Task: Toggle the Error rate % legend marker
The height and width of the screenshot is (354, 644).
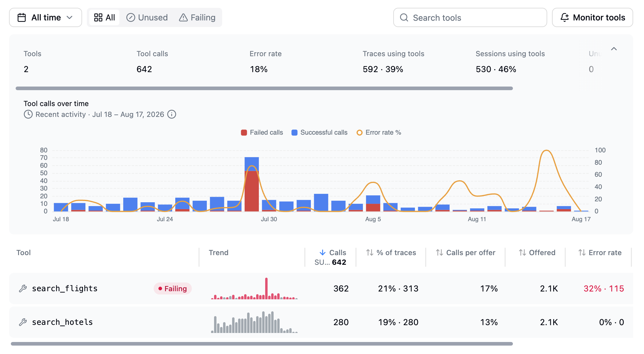Action: tap(359, 133)
